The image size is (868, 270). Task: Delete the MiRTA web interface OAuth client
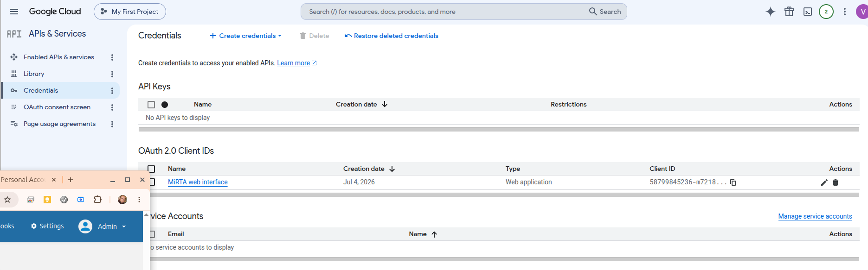(x=836, y=182)
